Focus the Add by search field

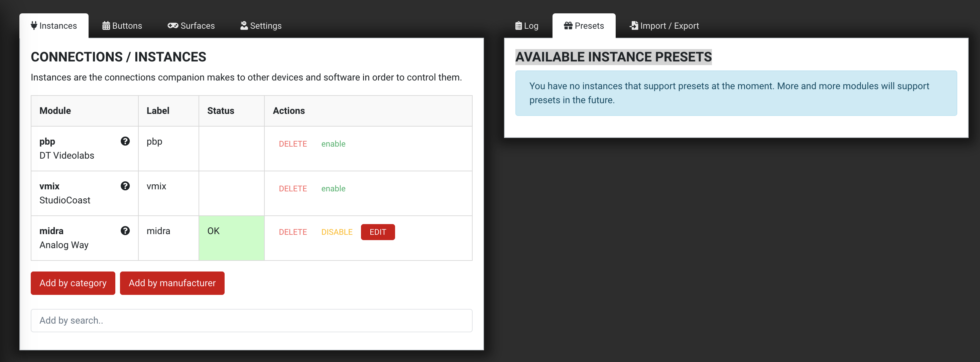pyautogui.click(x=251, y=321)
